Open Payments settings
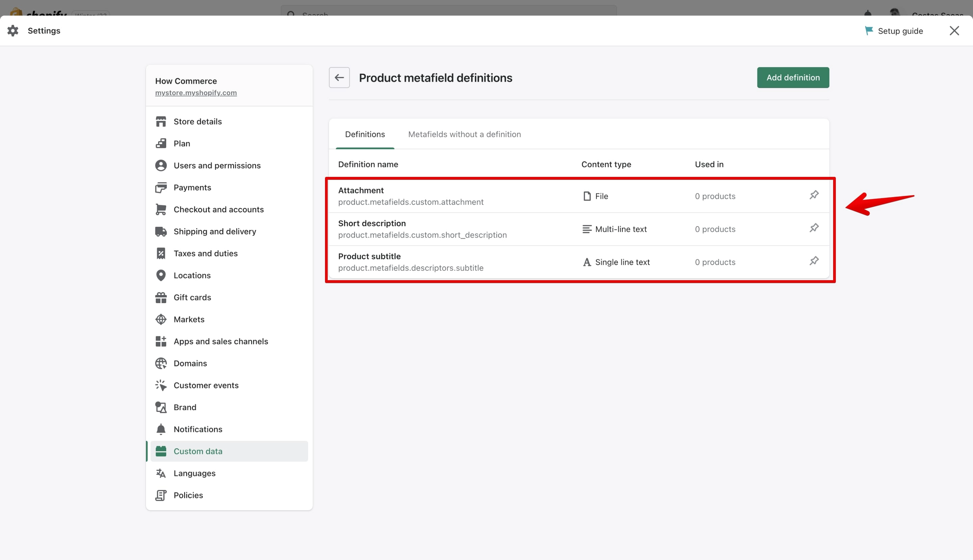This screenshot has height=560, width=973. (229, 187)
